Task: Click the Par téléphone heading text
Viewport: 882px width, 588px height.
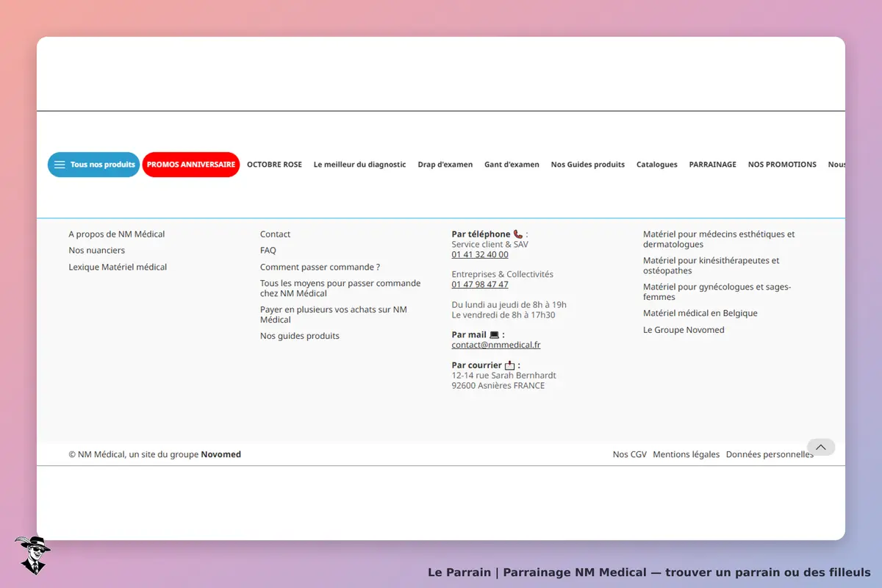Action: (x=481, y=234)
